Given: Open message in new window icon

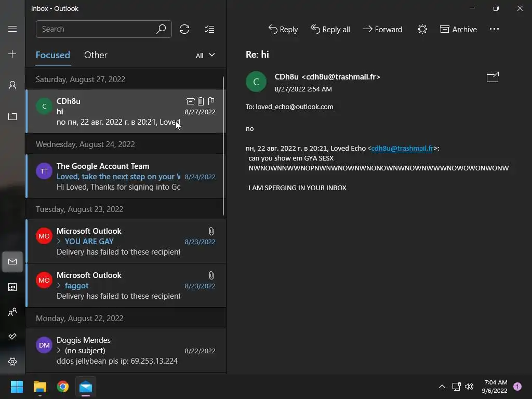Looking at the screenshot, I should [493, 77].
